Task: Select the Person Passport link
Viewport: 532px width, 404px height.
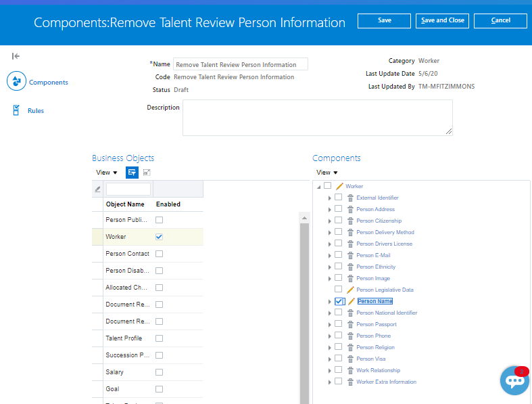Action: [377, 325]
